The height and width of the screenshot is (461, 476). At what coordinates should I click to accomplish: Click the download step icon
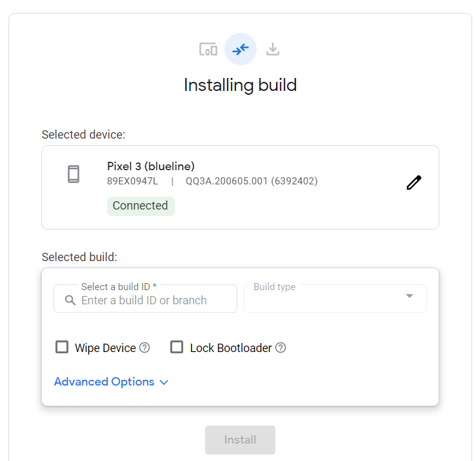[273, 49]
